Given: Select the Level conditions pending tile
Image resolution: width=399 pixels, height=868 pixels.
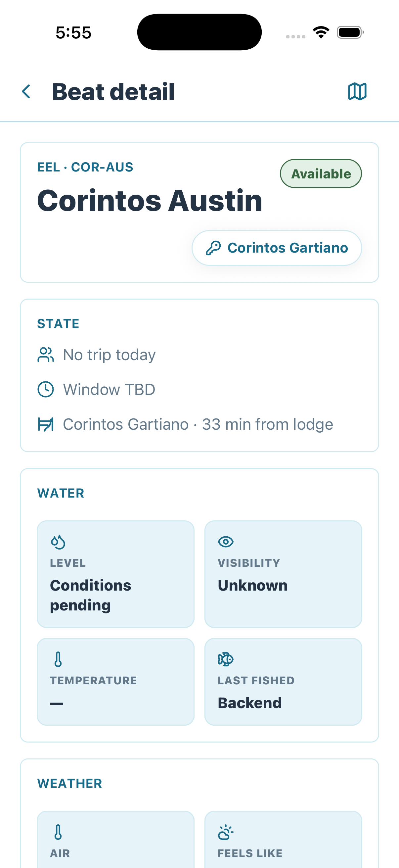Looking at the screenshot, I should point(115,574).
